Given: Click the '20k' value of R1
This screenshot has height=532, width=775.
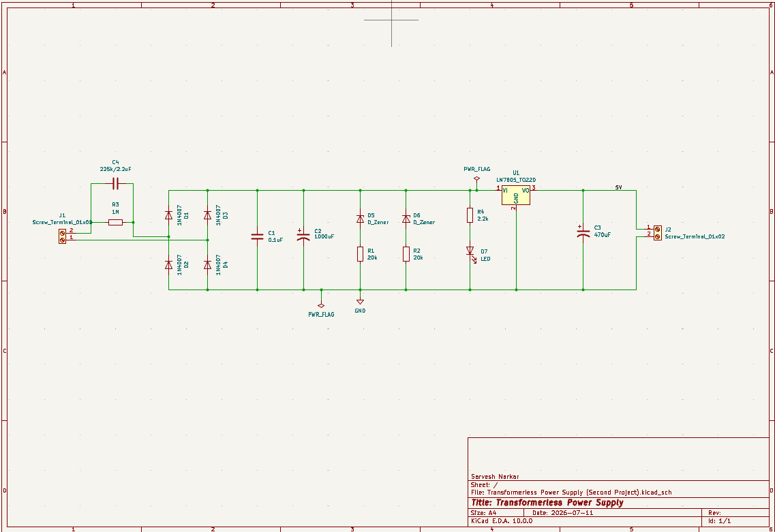Looking at the screenshot, I should click(372, 258).
